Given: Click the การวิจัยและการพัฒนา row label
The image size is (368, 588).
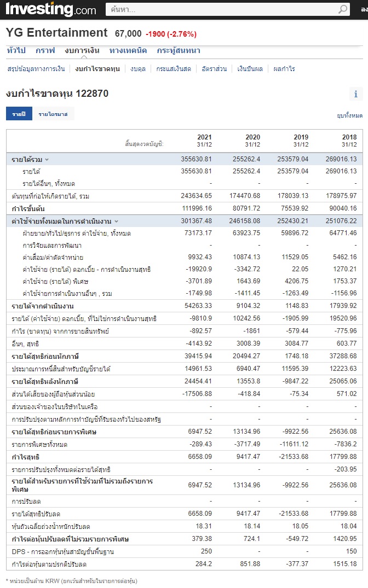Looking at the screenshot, I should click(52, 246).
